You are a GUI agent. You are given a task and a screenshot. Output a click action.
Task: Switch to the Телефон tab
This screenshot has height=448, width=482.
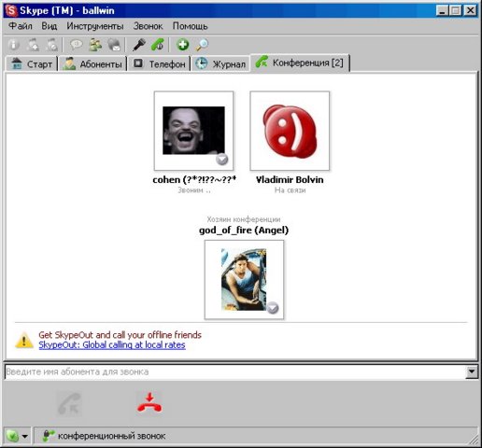click(159, 63)
